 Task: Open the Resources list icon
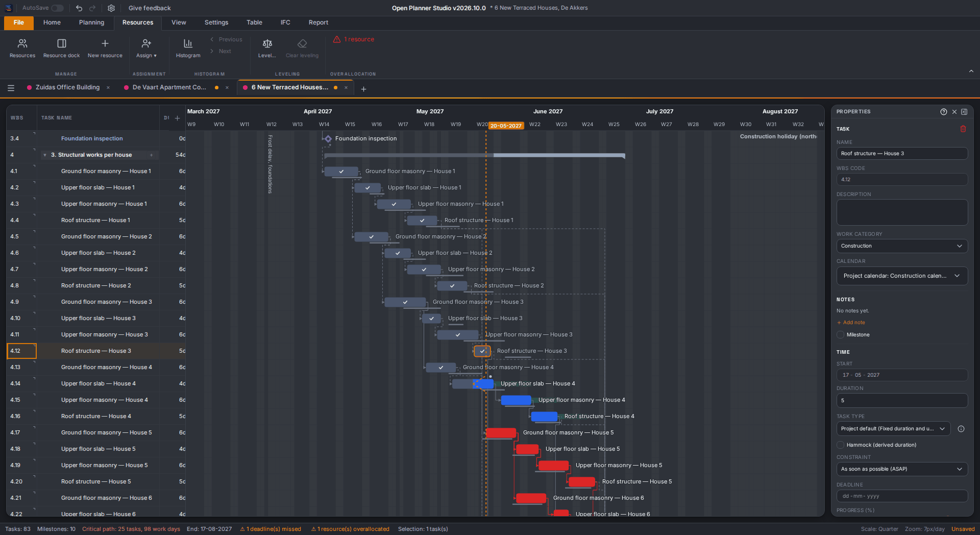click(22, 48)
